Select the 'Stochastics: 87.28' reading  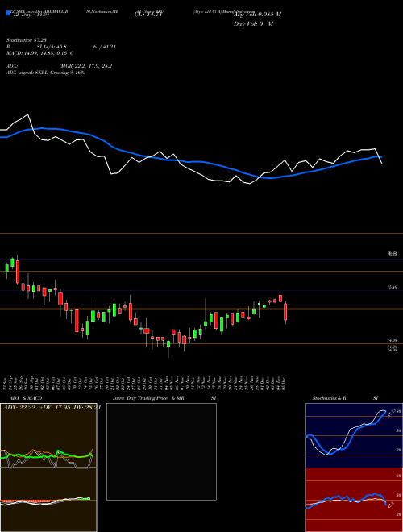(26, 40)
